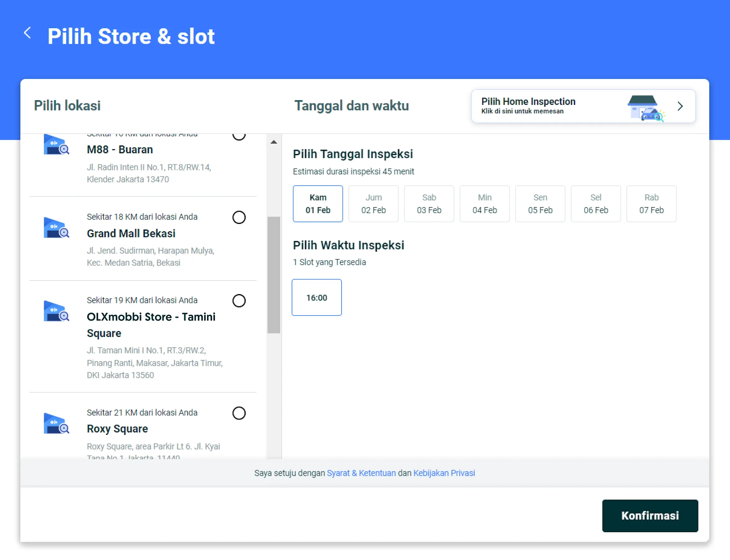Pick Sen 05 Feb date
Viewport: 730px width, 560px height.
pyautogui.click(x=540, y=204)
